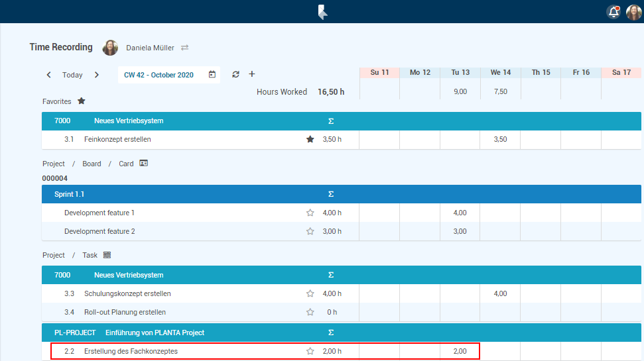Image resolution: width=644 pixels, height=361 pixels.
Task: Go to previous week arrow
Action: coord(49,75)
